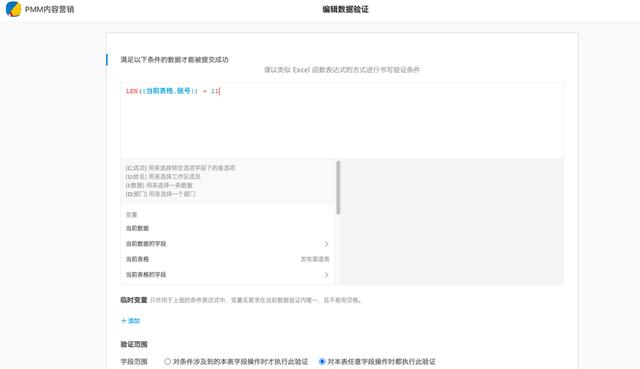Click the PMM内容营销 logo icon
Image resolution: width=640 pixels, height=369 pixels.
coord(13,9)
